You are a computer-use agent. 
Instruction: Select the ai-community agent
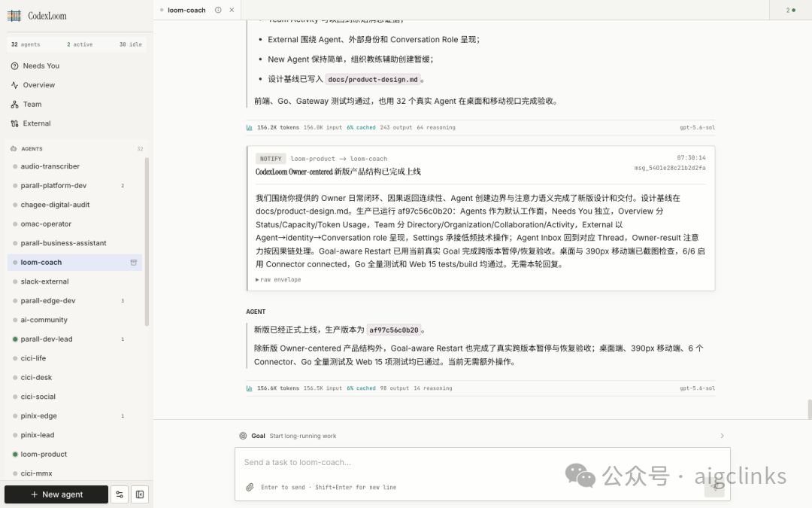coord(74,320)
